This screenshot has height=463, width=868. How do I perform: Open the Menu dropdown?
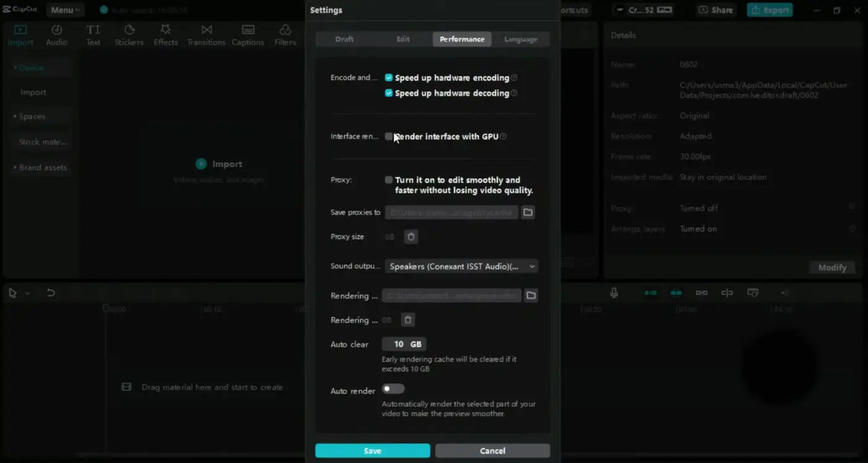pos(64,9)
